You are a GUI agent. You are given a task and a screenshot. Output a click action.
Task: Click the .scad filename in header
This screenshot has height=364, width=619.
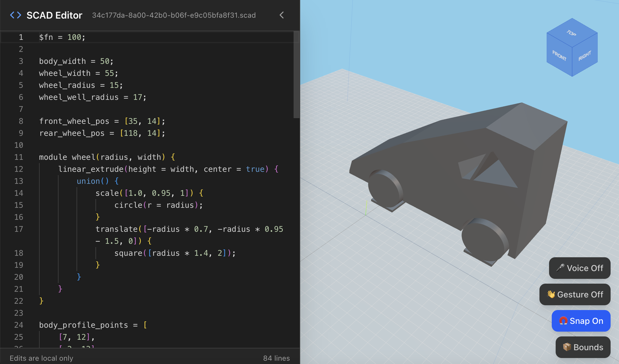[174, 15]
